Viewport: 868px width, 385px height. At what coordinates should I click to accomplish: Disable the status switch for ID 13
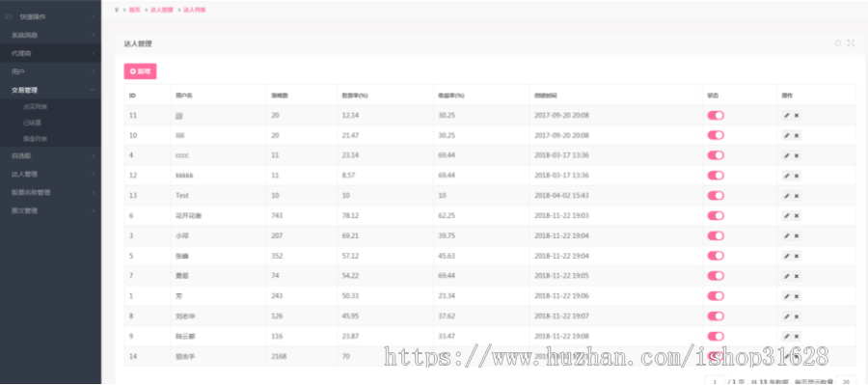[x=716, y=196]
